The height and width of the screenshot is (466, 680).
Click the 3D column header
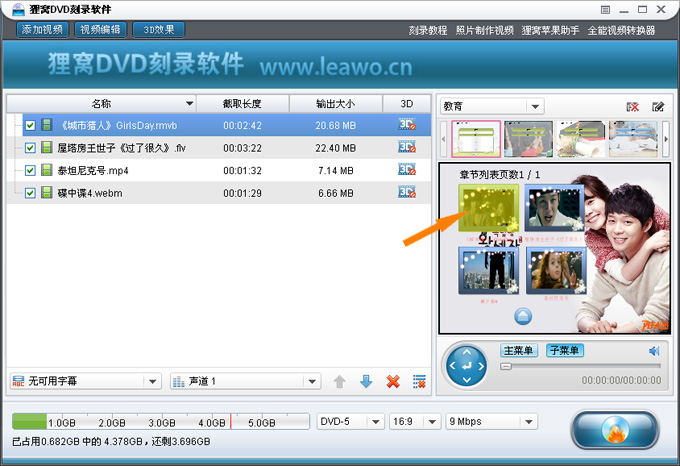[x=407, y=104]
